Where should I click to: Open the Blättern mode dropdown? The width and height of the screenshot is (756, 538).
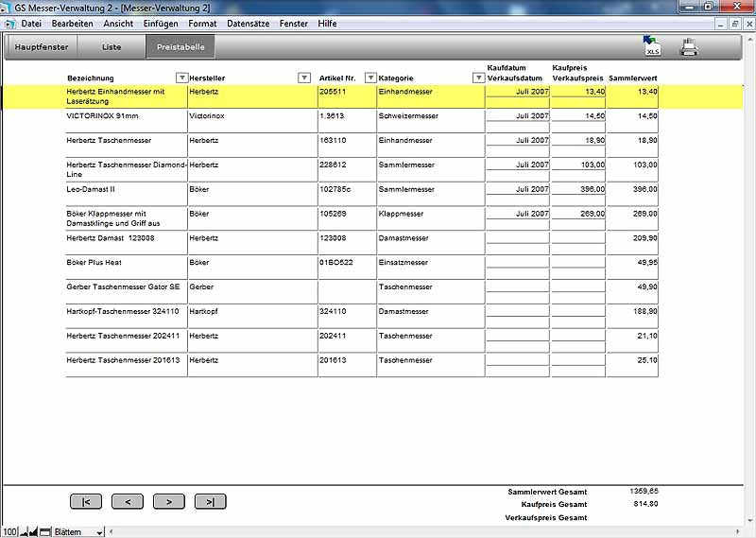click(x=98, y=532)
